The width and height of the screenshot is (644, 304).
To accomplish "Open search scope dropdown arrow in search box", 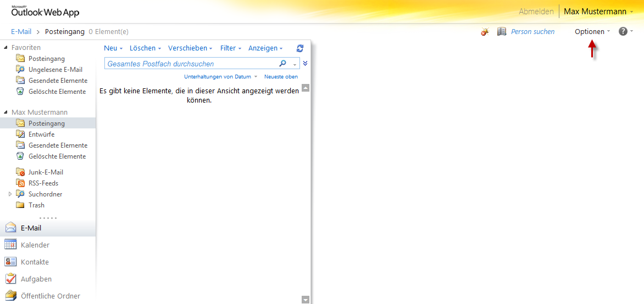I will [295, 64].
